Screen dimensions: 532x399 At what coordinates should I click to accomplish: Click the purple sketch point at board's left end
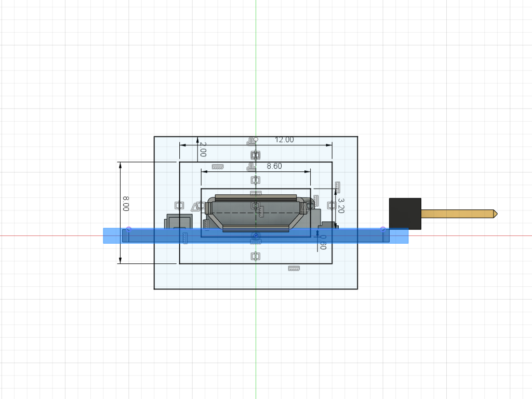129,229
